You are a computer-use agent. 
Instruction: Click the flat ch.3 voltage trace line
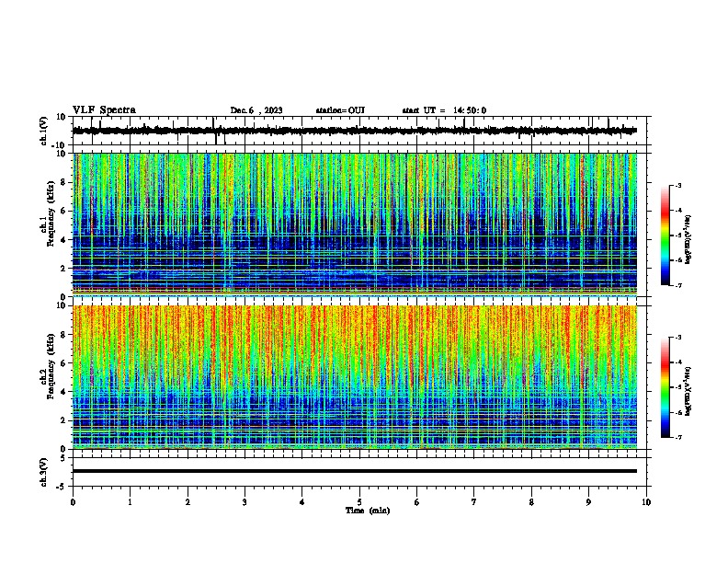[355, 471]
